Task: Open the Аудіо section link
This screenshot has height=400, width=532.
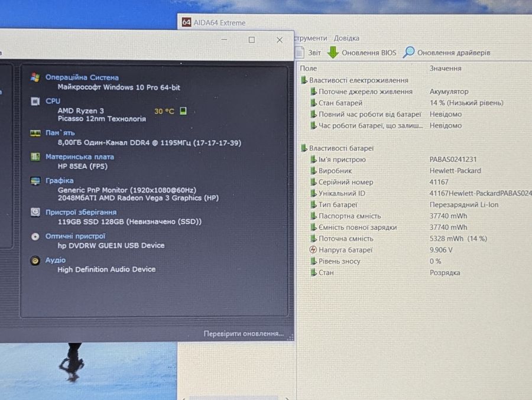Action: [x=56, y=260]
